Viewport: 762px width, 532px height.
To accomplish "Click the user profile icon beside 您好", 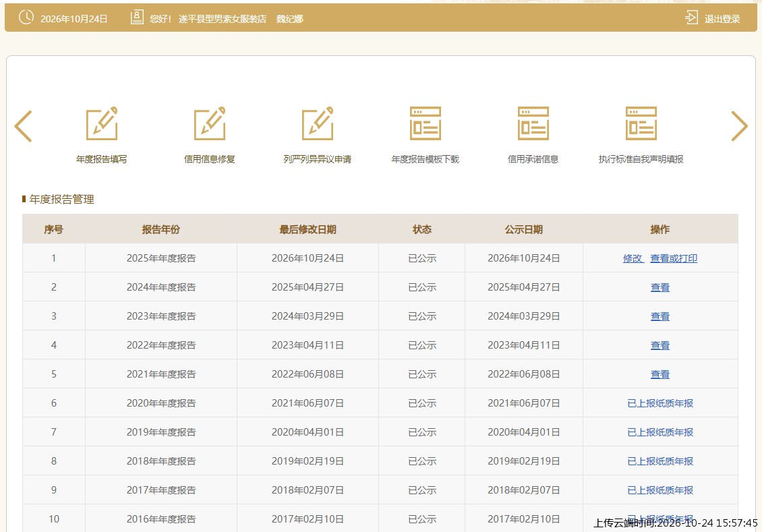I will point(137,18).
